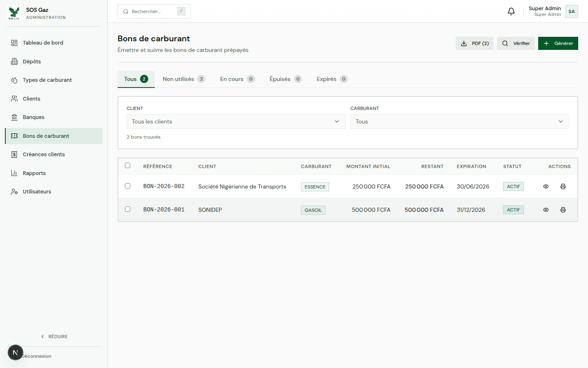Image resolution: width=588 pixels, height=368 pixels.
Task: Click the Tableau de bord grid icon
Action: [14, 43]
